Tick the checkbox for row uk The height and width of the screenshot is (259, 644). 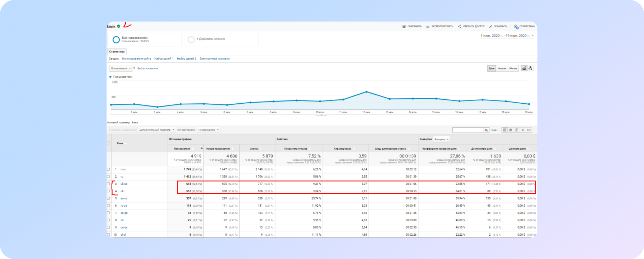click(108, 191)
